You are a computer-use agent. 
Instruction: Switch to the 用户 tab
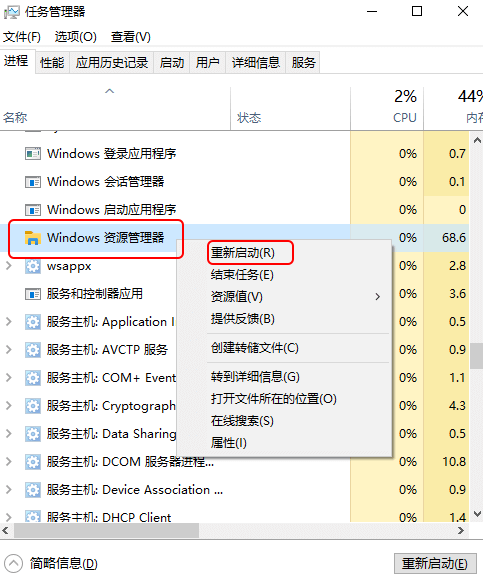tap(207, 62)
